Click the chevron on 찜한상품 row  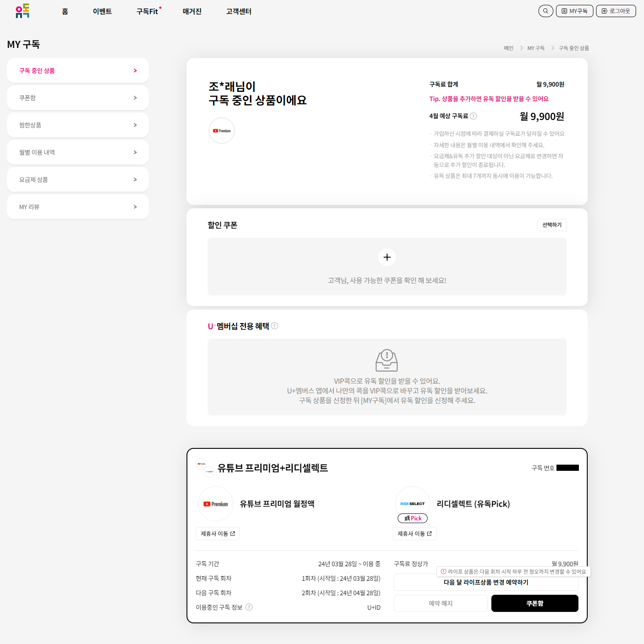click(x=135, y=125)
